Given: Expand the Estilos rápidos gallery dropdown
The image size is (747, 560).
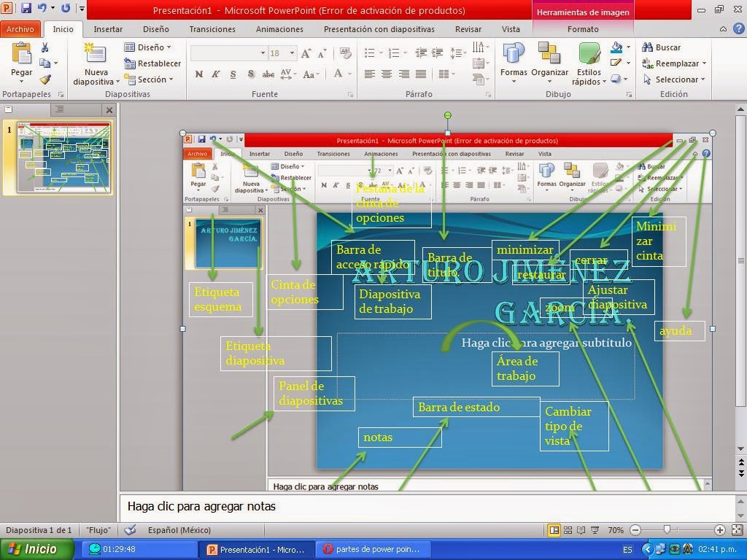Looking at the screenshot, I should click(603, 81).
